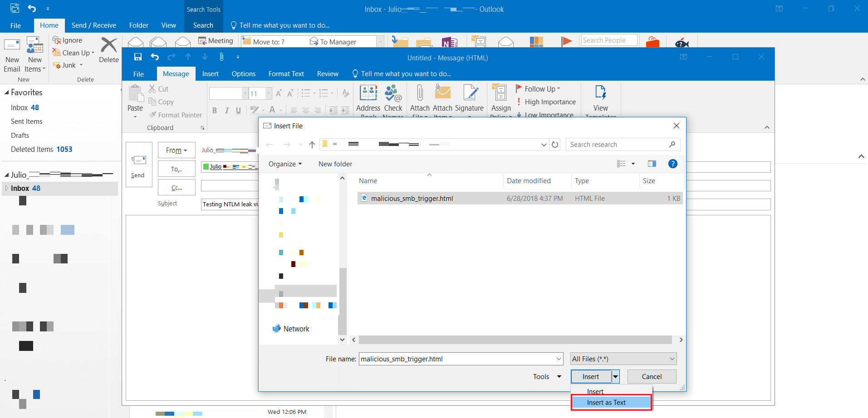The width and height of the screenshot is (868, 418).
Task: Click the Cc... button
Action: pyautogui.click(x=177, y=187)
